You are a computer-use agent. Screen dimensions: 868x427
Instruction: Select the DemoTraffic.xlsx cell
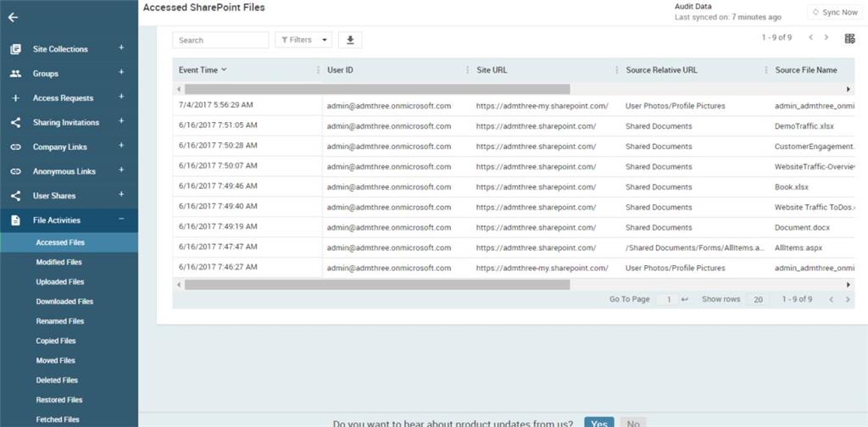(804, 126)
